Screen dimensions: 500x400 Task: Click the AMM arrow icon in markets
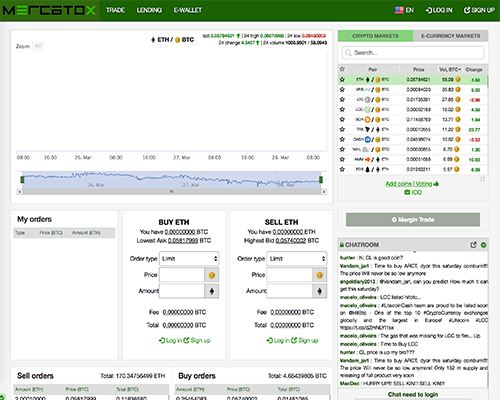point(367,159)
